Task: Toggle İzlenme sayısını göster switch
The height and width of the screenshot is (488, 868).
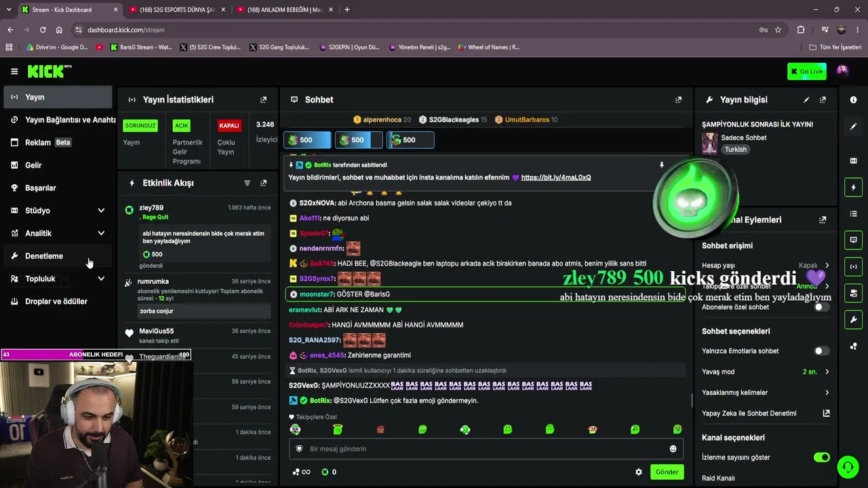Action: point(821,457)
